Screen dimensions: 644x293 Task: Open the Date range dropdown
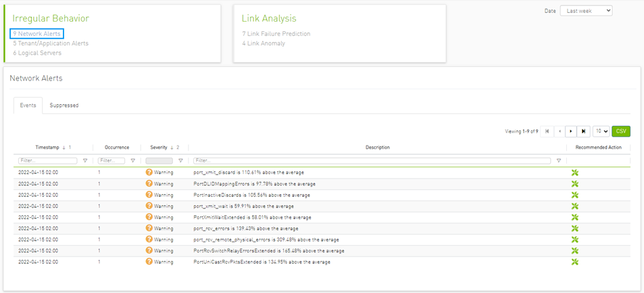[x=586, y=11]
